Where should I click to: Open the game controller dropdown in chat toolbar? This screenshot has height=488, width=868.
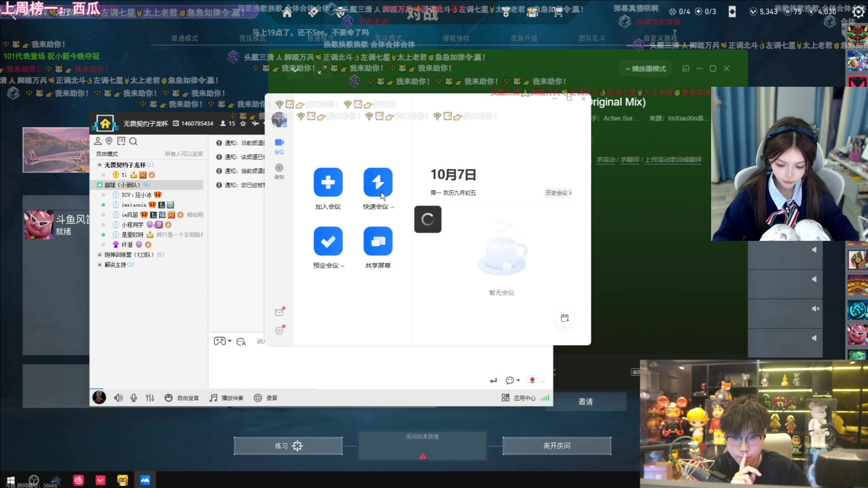coord(222,341)
